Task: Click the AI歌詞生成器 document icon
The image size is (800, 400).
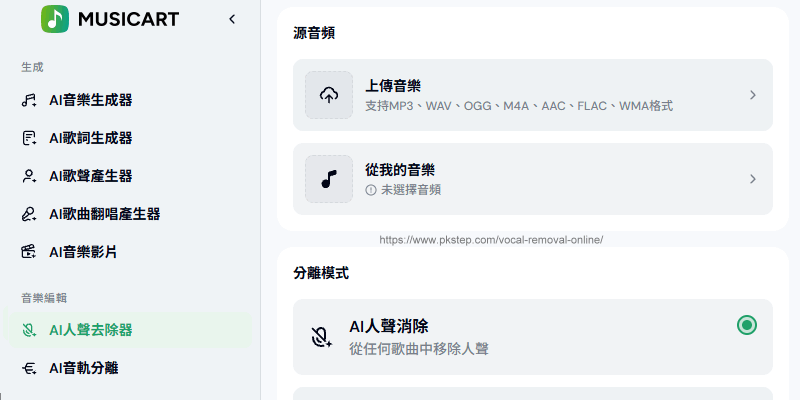Action: 29,138
